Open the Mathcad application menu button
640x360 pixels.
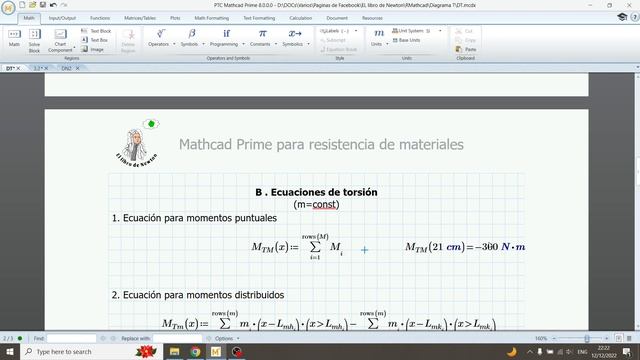pyautogui.click(x=8, y=8)
